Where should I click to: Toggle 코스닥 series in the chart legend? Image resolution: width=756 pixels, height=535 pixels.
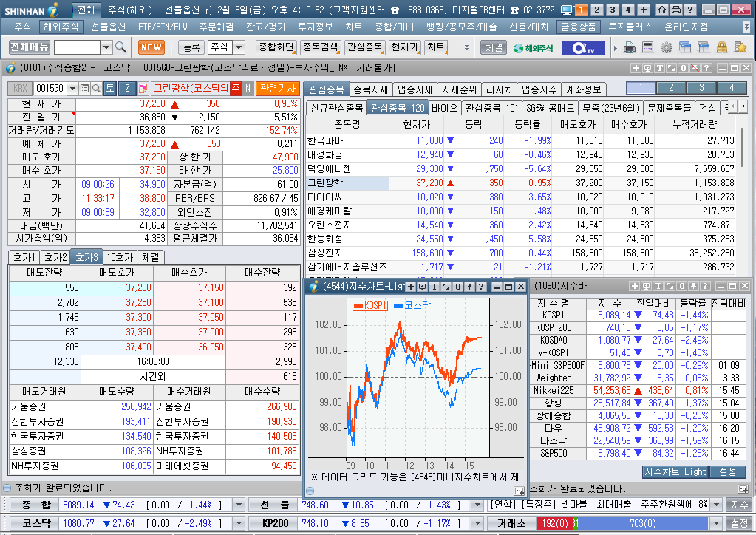click(x=412, y=305)
